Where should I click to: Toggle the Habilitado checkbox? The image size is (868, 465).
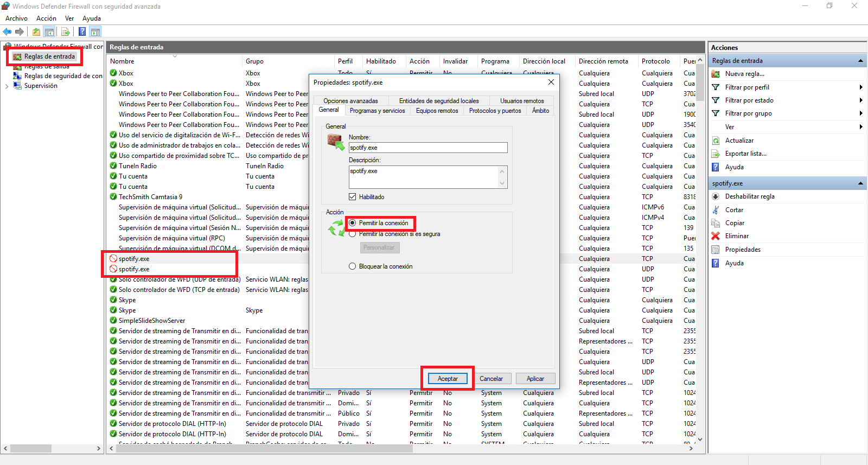tap(353, 197)
